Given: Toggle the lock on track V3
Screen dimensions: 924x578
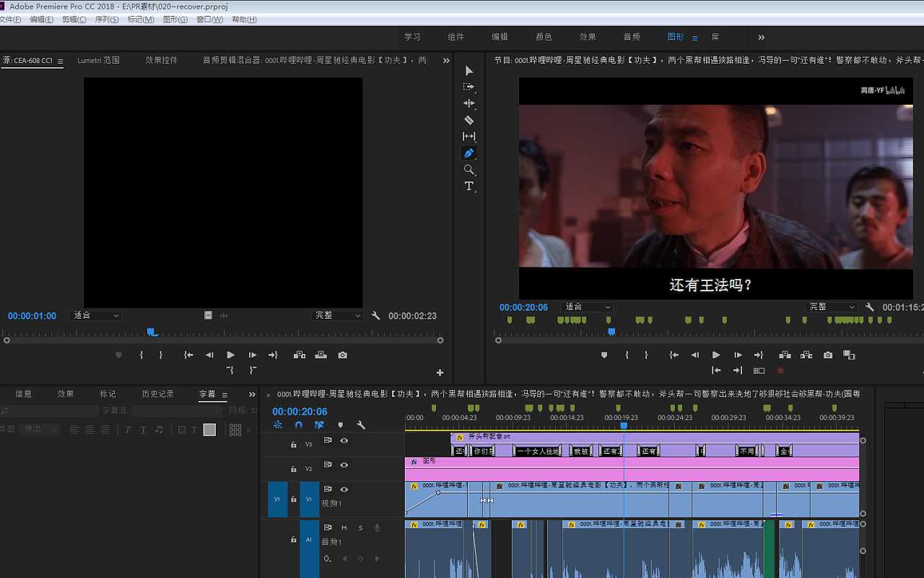Looking at the screenshot, I should click(293, 444).
